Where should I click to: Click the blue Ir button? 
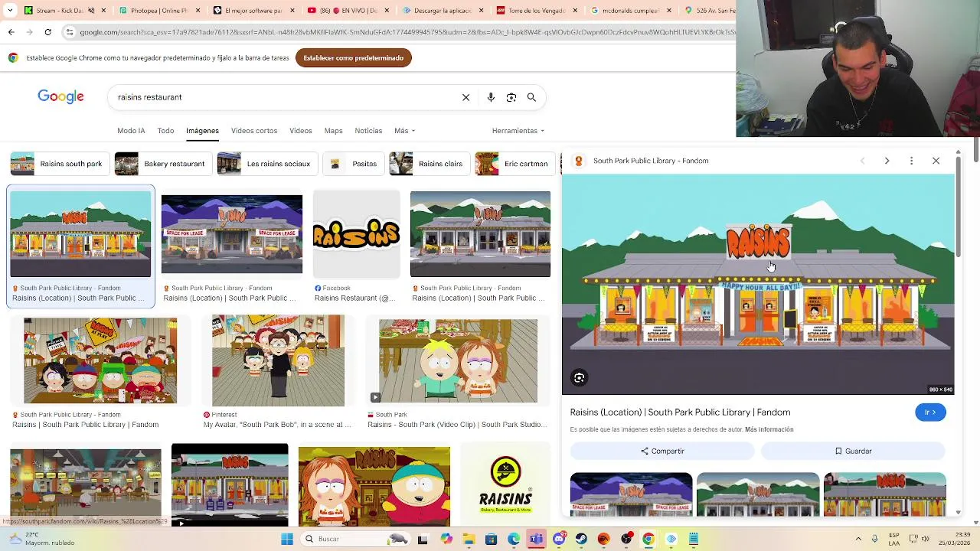[930, 412]
